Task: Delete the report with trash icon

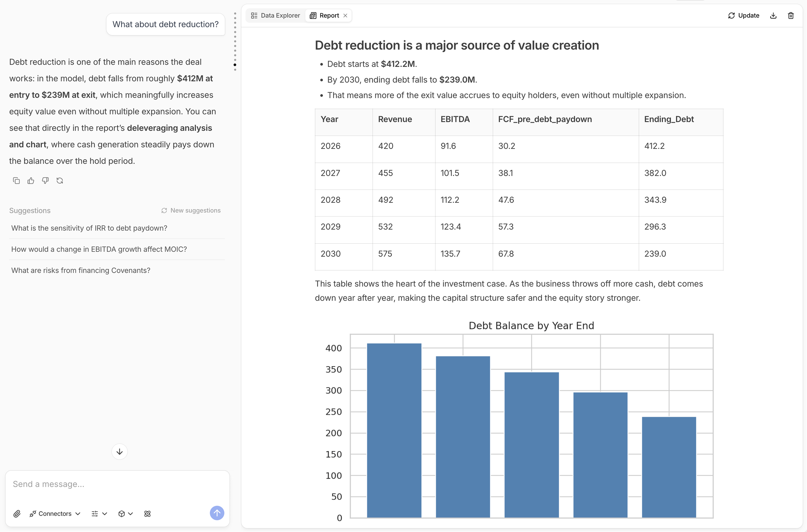Action: pyautogui.click(x=790, y=16)
